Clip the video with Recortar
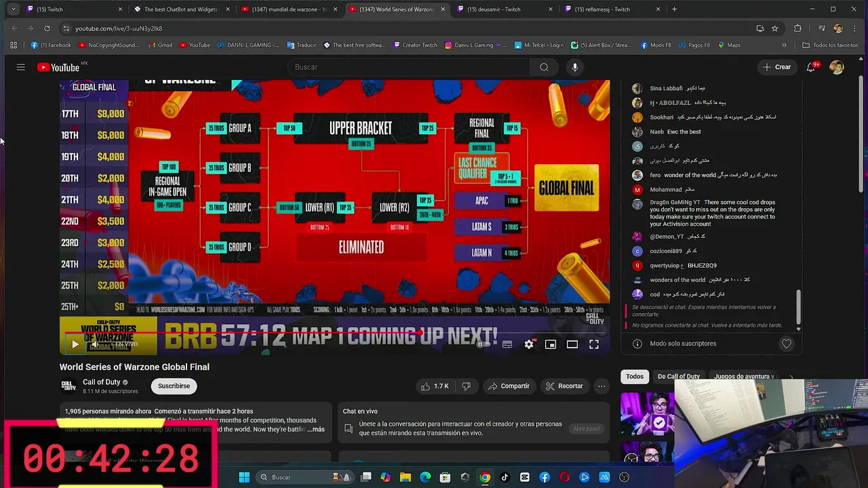The image size is (868, 488). click(x=564, y=386)
